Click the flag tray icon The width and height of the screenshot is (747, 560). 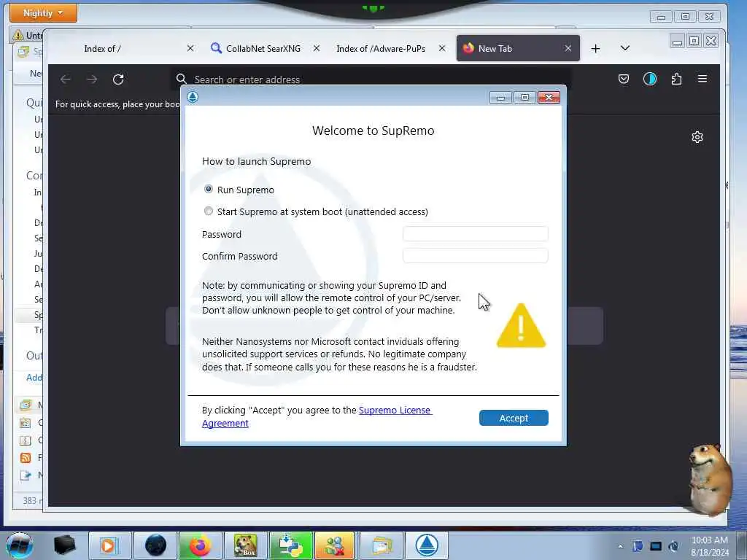[638, 545]
